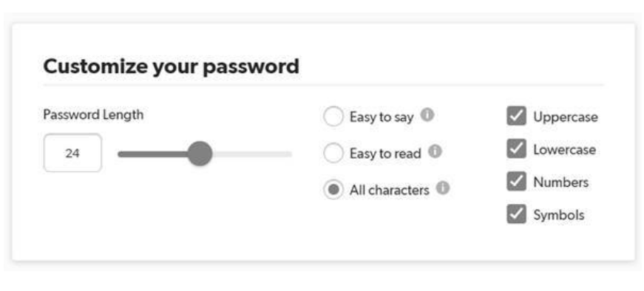
Task: Open the info icon beside Easy to say
Action: [427, 114]
